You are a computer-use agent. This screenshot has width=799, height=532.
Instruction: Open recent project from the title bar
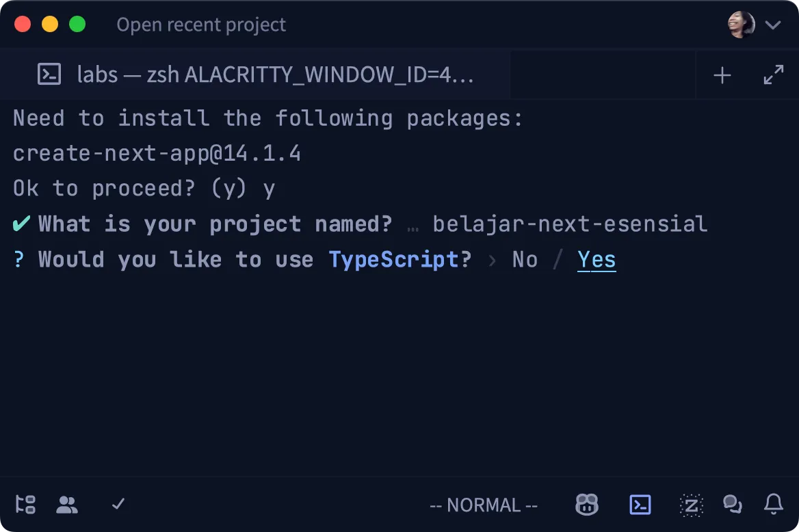pyautogui.click(x=201, y=25)
